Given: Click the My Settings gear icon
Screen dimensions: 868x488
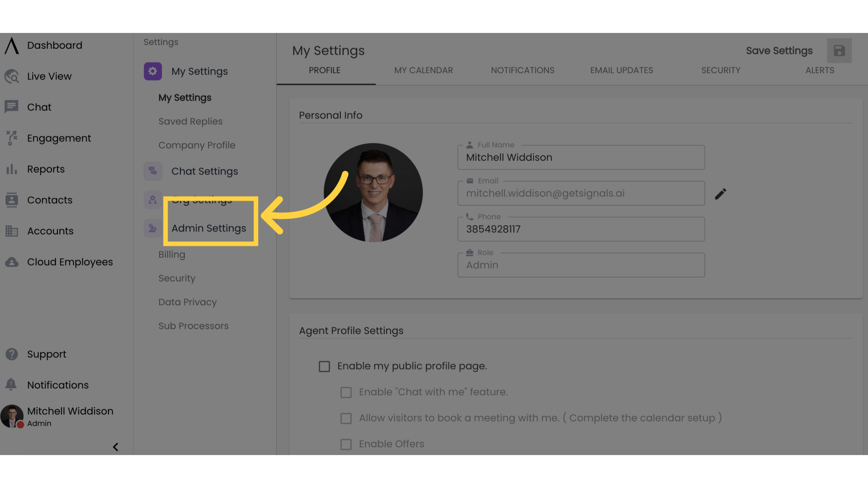Looking at the screenshot, I should click(x=153, y=71).
